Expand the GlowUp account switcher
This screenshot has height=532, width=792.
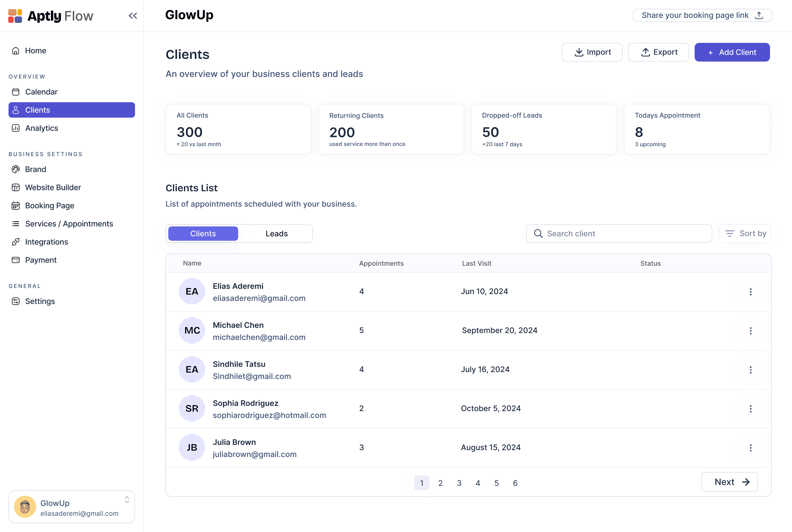[x=127, y=499]
